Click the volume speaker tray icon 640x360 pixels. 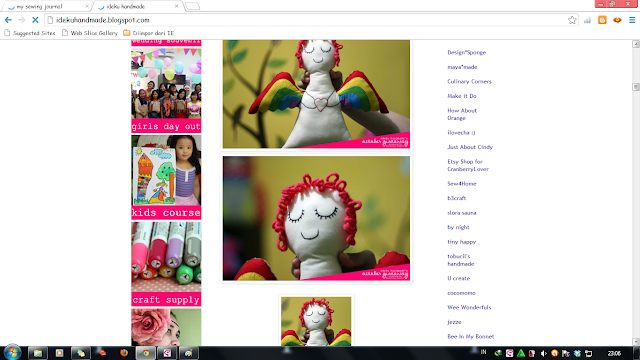click(x=543, y=353)
